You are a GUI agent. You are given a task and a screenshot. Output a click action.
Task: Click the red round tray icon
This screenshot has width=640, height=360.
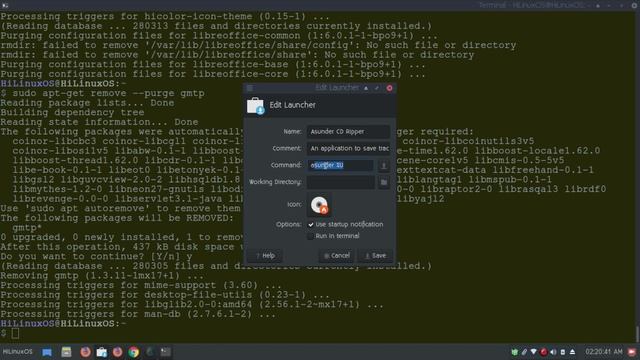coord(543,352)
